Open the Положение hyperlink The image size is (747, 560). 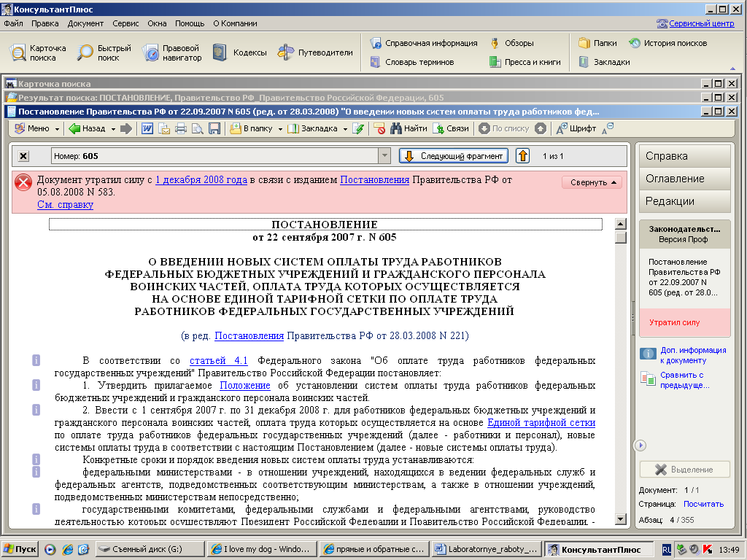(x=245, y=385)
